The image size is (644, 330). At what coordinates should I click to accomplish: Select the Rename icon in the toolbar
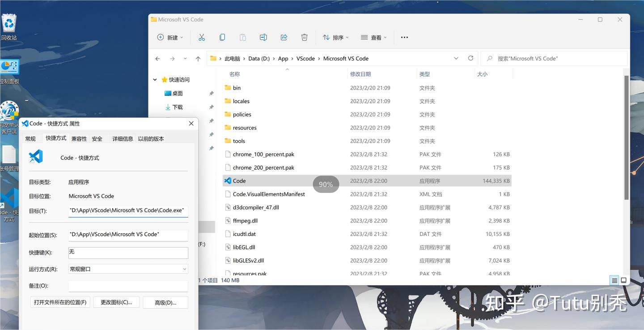[263, 37]
